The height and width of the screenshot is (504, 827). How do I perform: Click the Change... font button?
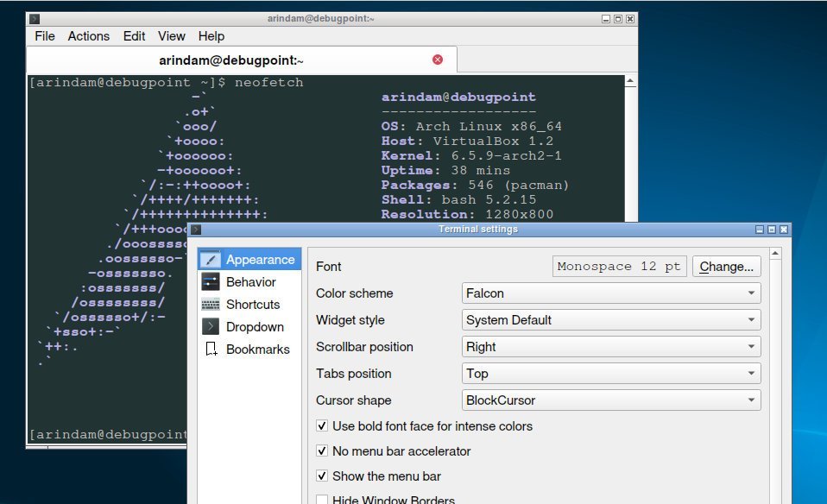[726, 267]
